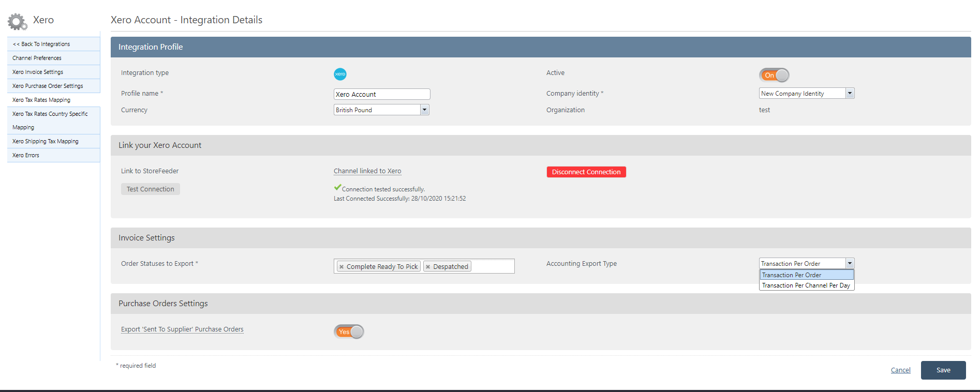Click the green connection success checkmark
Screen dimensions: 980x392
click(337, 188)
